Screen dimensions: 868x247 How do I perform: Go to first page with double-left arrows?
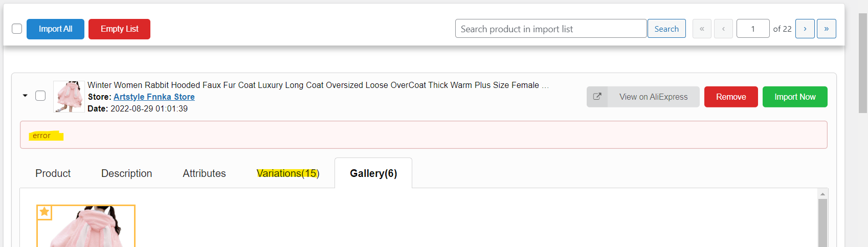[x=702, y=29]
